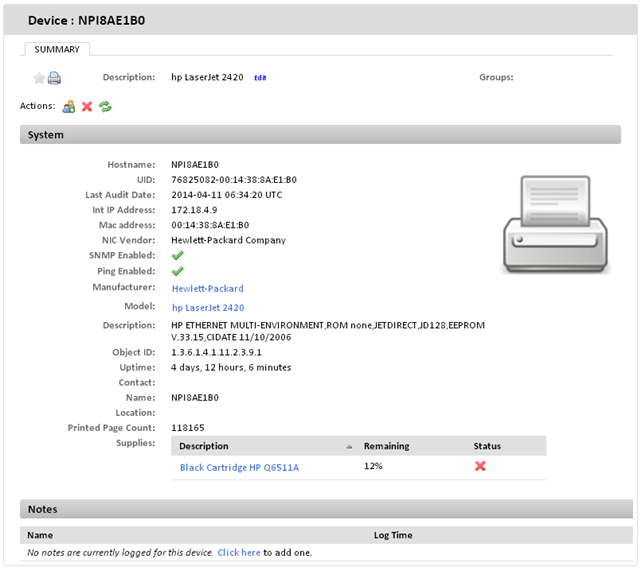This screenshot has height=569, width=641.
Task: Select the SUMMARY tab
Action: 57,49
